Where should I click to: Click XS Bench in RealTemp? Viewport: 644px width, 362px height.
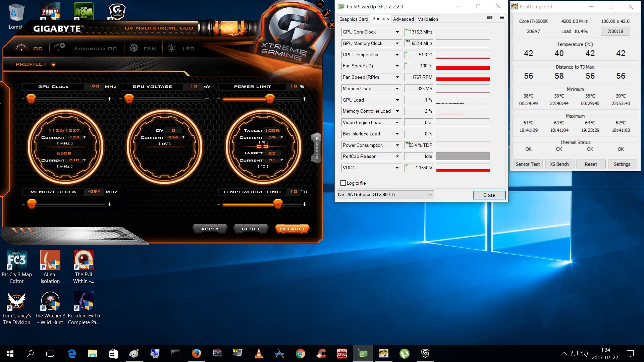[559, 164]
